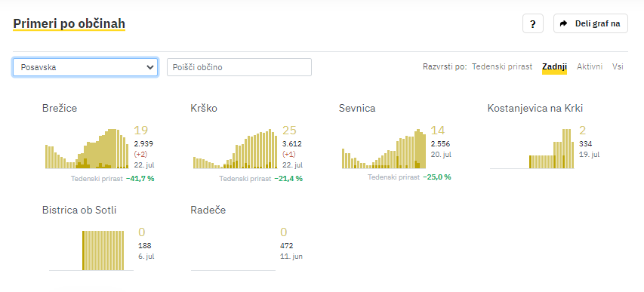Screen dimensions: 644x292
Task: Expand the Posavska region dropdown
Action: pyautogui.click(x=85, y=67)
